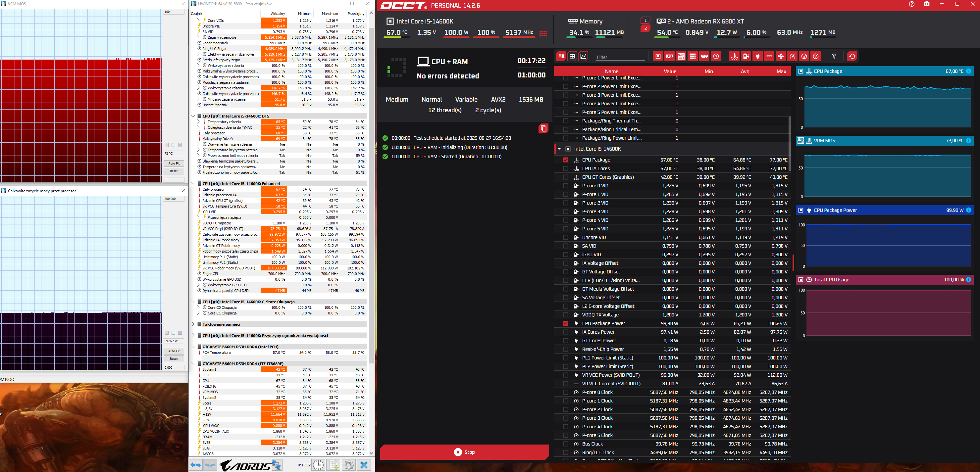Expand the Taktowanie pamięci section

pyautogui.click(x=193, y=324)
